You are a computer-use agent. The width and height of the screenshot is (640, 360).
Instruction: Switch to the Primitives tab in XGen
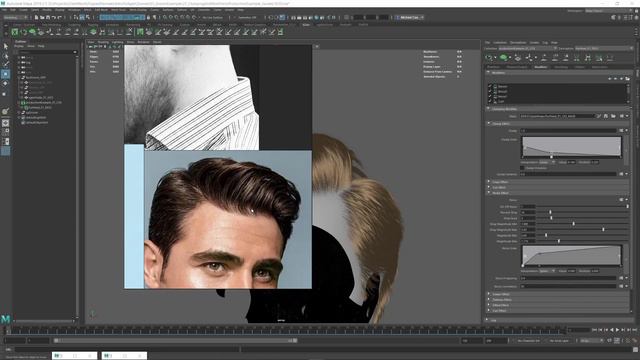493,67
